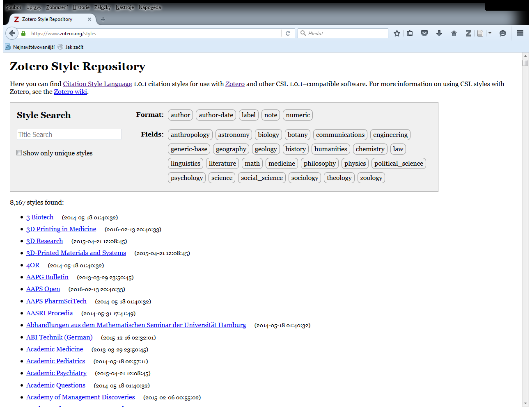Open the Soubor menu
The height and width of the screenshot is (410, 532).
(x=13, y=7)
